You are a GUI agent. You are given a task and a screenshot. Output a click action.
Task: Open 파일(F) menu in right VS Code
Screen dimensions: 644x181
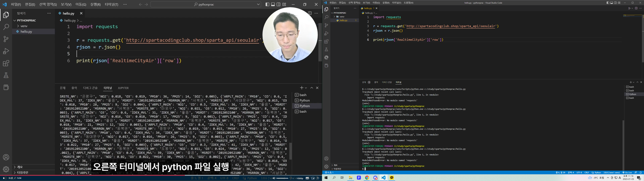(333, 3)
